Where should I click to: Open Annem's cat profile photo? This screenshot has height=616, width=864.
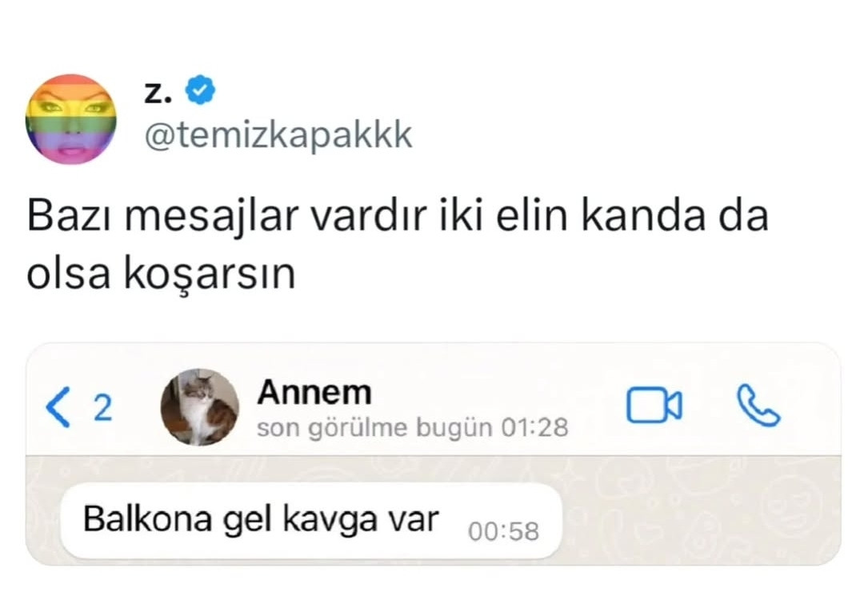point(199,407)
